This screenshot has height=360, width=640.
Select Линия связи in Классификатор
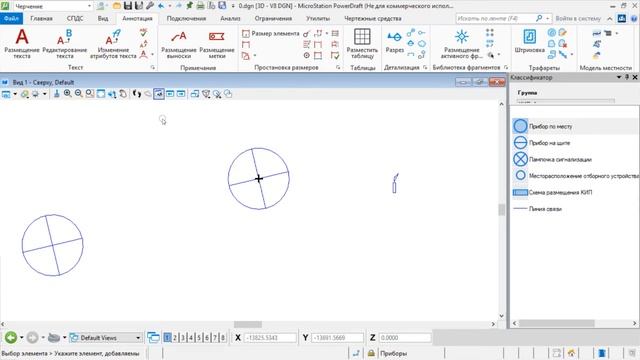575,209
